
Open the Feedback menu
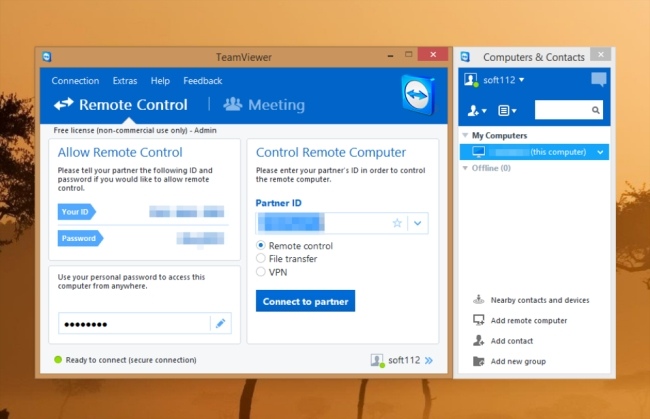203,81
